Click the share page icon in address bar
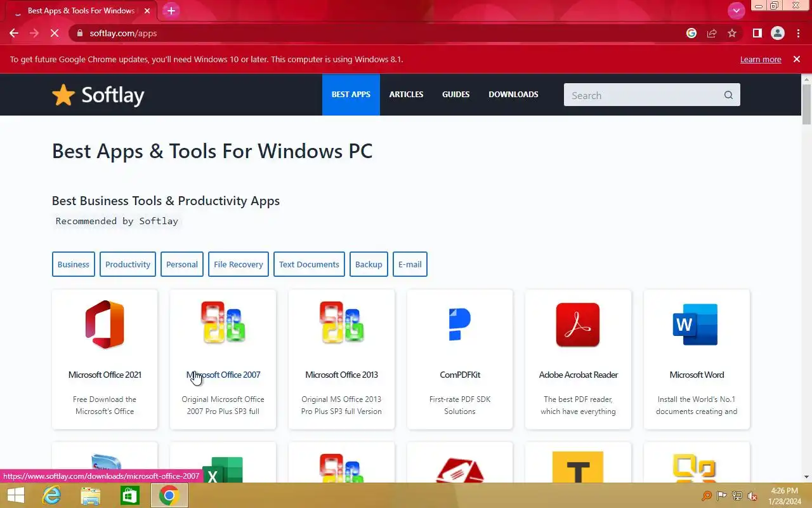Viewport: 812px width, 508px height. tap(712, 34)
